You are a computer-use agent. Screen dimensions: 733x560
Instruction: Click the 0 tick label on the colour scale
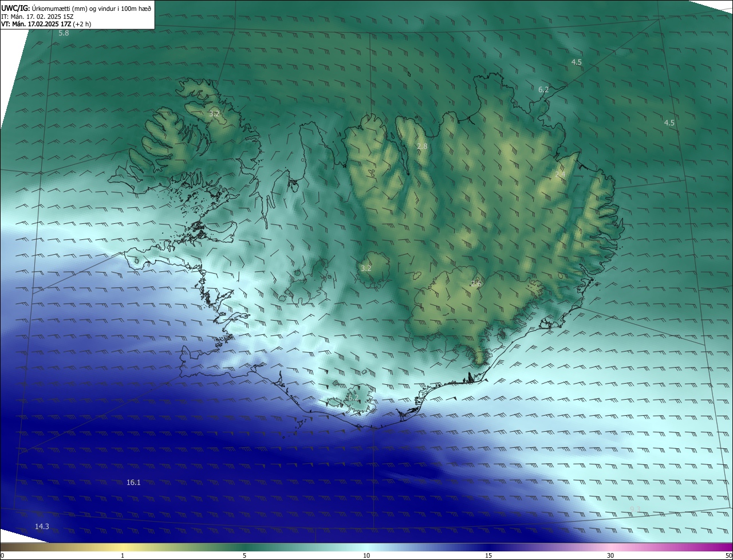coord(2,555)
